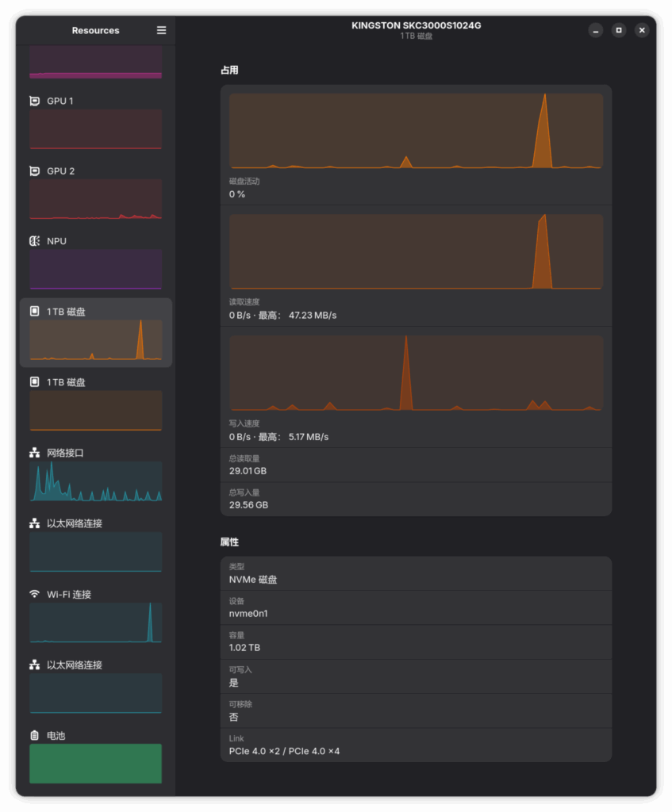Click the green battery graph thumbnail
The image size is (672, 812).
[95, 763]
